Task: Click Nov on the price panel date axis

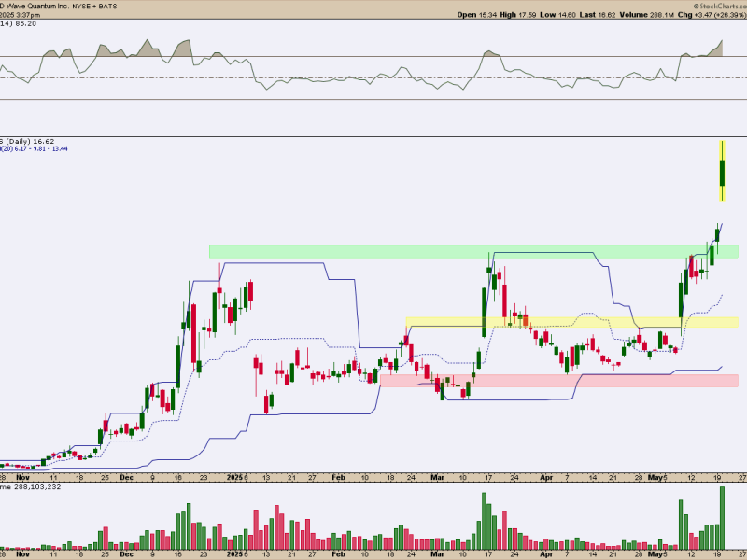Action: tap(22, 477)
